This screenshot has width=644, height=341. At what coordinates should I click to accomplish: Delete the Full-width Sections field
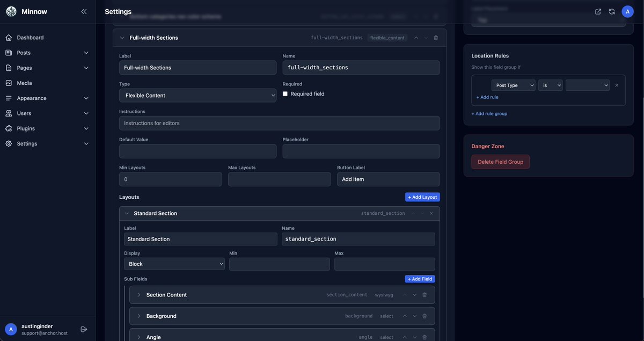click(436, 38)
